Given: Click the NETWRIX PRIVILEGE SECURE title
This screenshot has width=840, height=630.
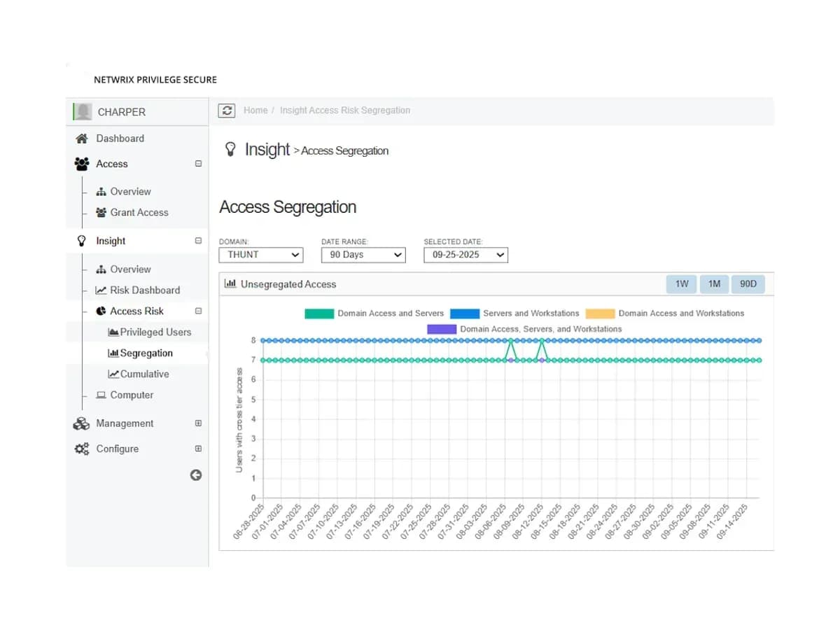Looking at the screenshot, I should point(155,80).
